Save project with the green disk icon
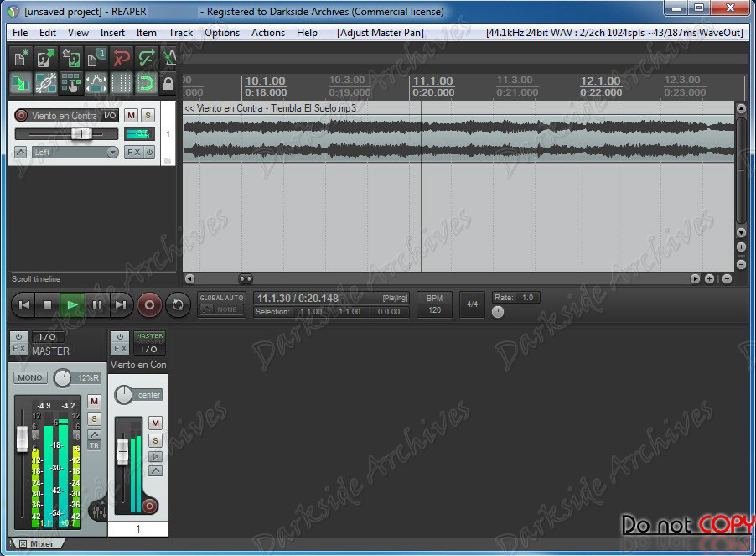The image size is (756, 556). coord(71,59)
